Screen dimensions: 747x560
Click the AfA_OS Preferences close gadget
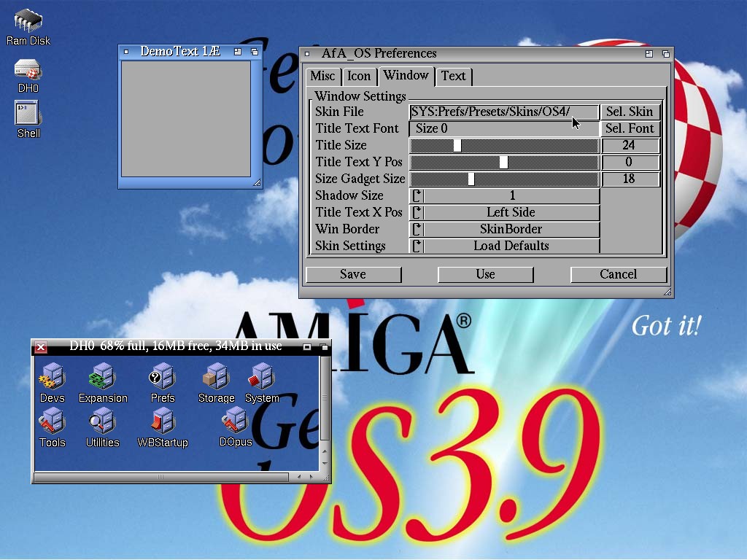[307, 54]
